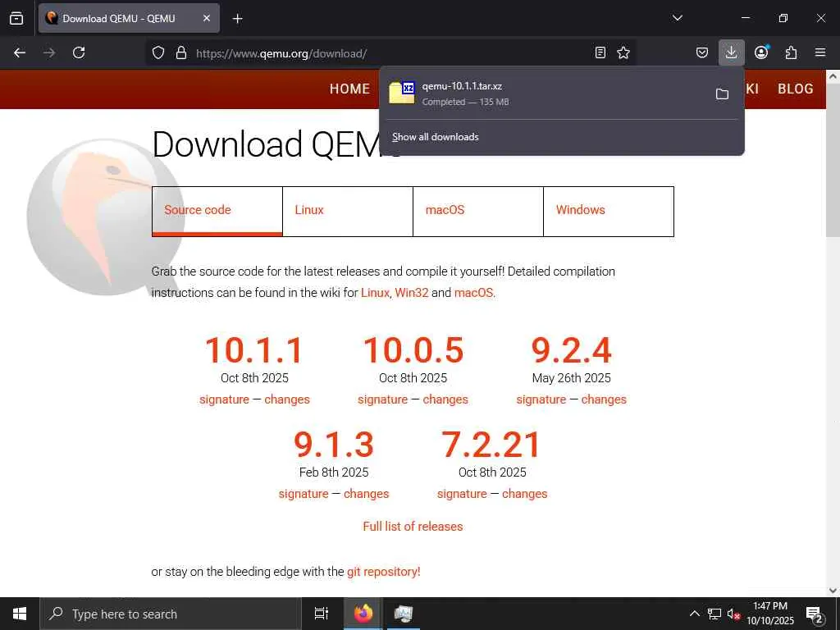840x630 pixels.
Task: Open Firefox account profile icon
Action: (761, 52)
